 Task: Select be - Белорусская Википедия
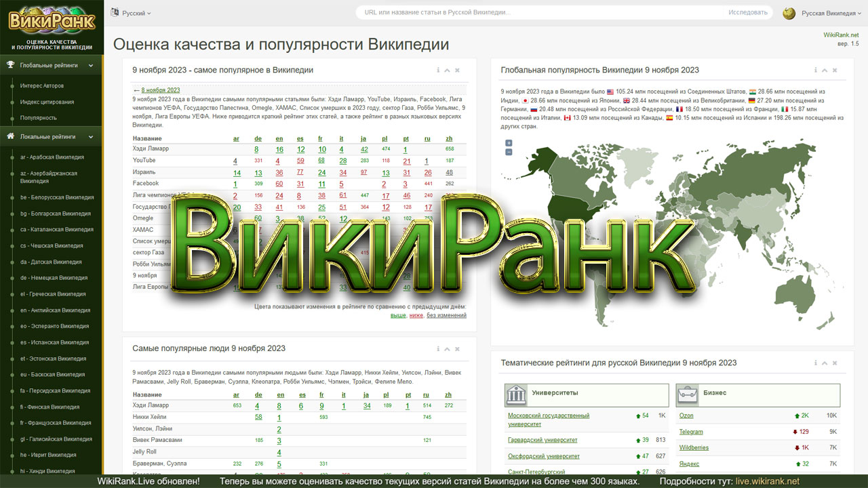[57, 197]
